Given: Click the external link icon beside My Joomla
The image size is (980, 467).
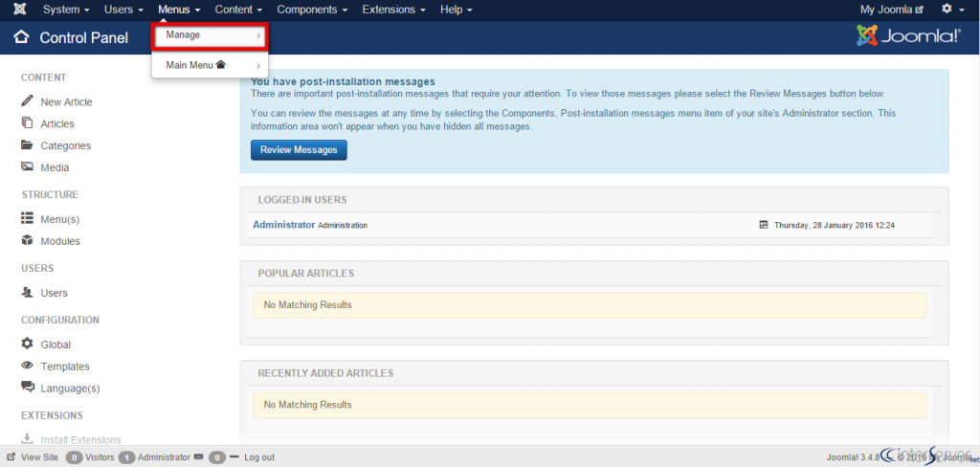Looking at the screenshot, I should coord(919,10).
